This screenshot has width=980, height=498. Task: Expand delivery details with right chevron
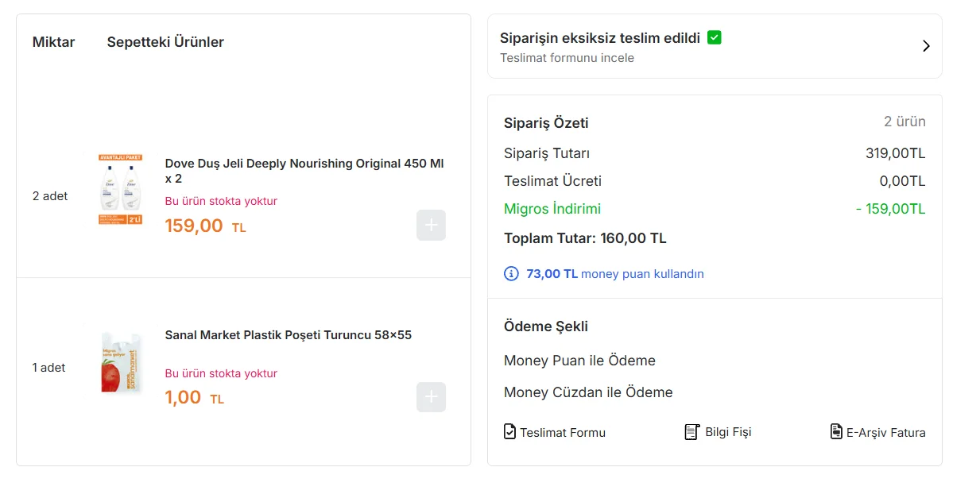pos(926,46)
